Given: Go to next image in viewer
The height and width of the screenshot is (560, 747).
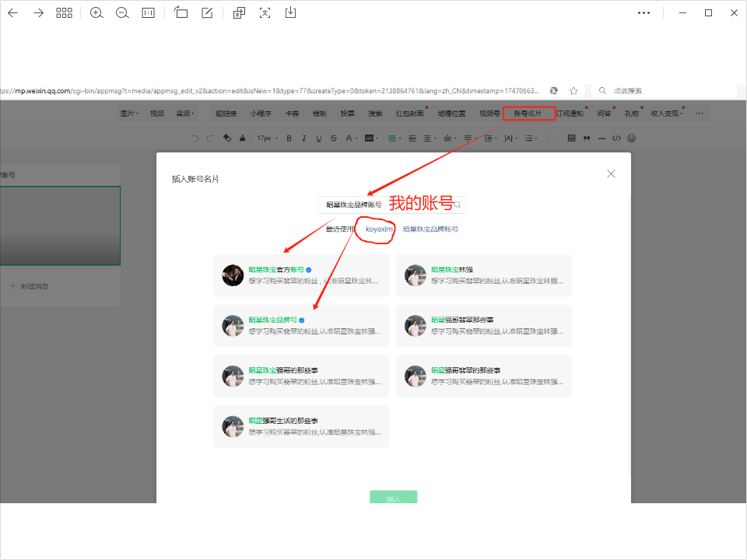Looking at the screenshot, I should click(x=39, y=13).
